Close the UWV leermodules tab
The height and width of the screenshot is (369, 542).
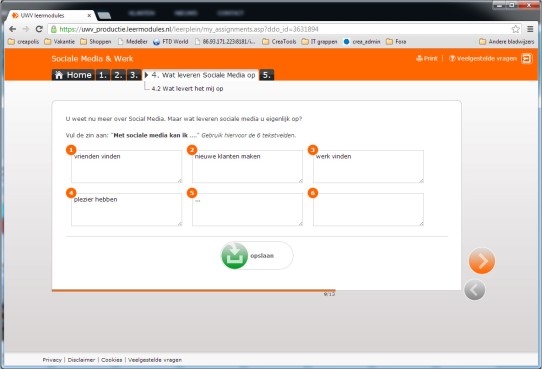[89, 16]
